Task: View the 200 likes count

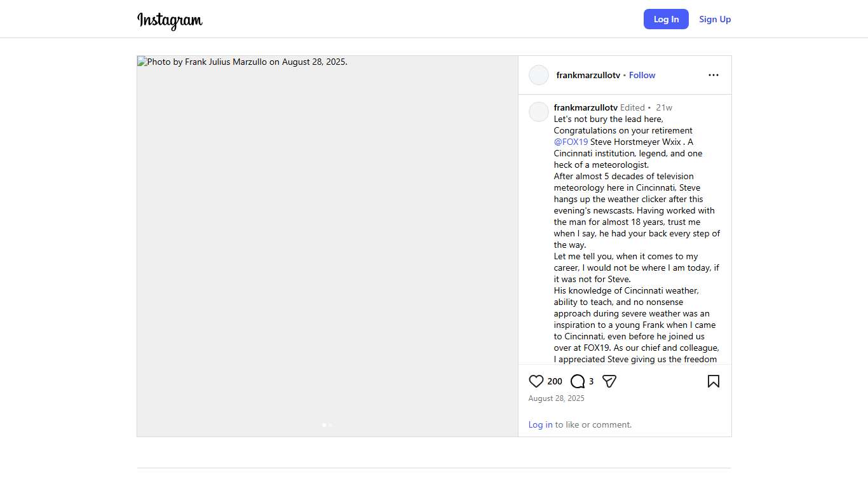Action: point(555,381)
